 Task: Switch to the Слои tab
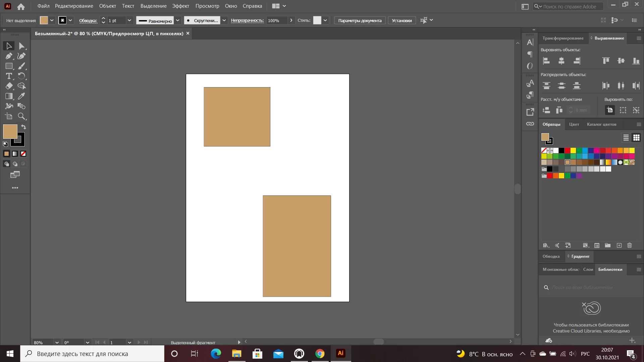pos(588,269)
